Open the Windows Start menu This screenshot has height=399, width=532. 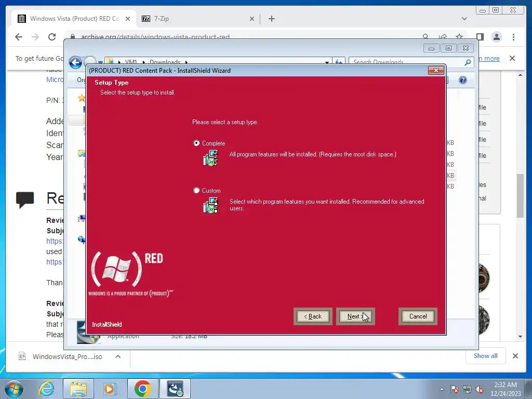click(x=14, y=389)
